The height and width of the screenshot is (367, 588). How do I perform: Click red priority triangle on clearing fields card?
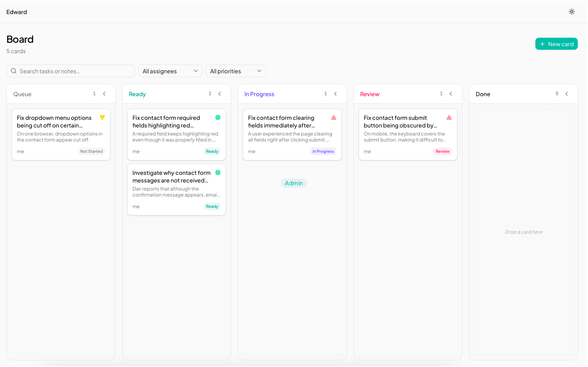click(333, 117)
